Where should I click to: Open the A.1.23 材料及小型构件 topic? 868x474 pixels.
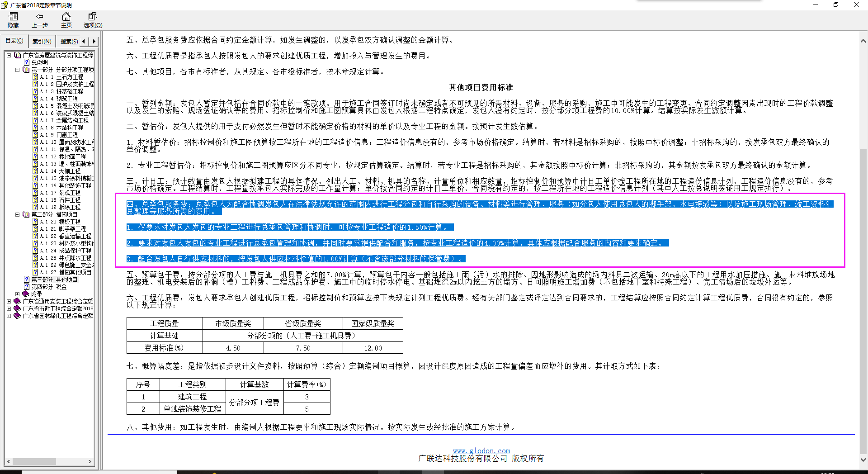click(x=67, y=243)
